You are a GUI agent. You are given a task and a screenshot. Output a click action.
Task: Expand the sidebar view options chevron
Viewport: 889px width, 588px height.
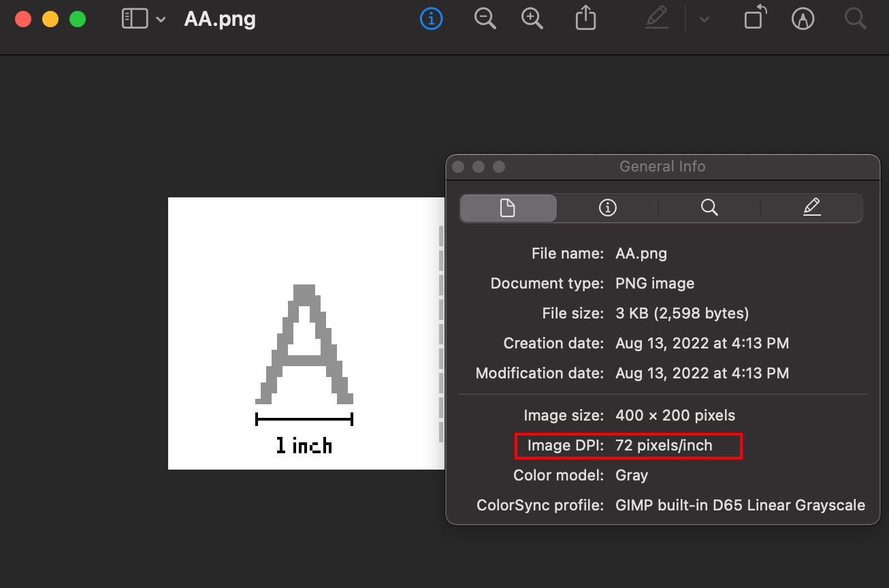tap(161, 20)
